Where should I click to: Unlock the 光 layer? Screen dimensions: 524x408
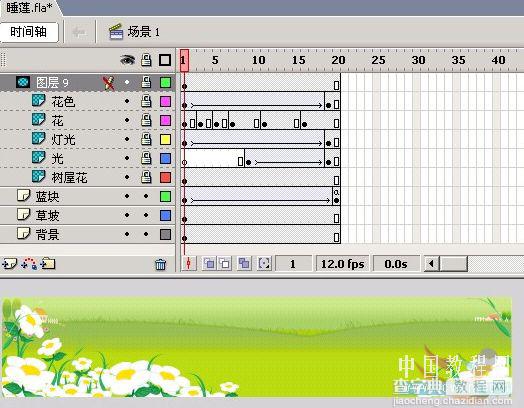[146, 158]
